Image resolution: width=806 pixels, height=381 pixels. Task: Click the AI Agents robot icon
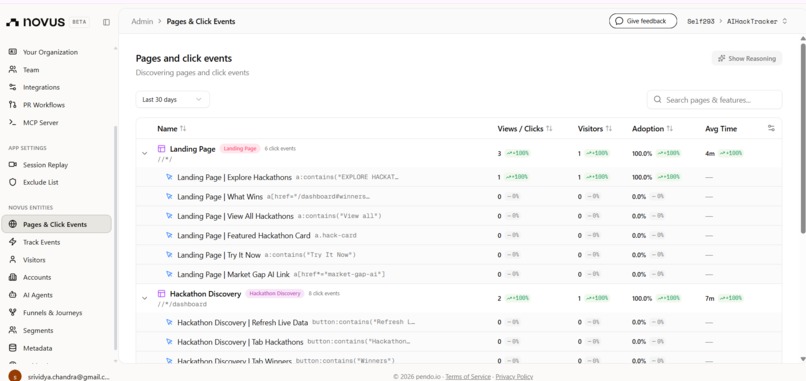pos(13,295)
